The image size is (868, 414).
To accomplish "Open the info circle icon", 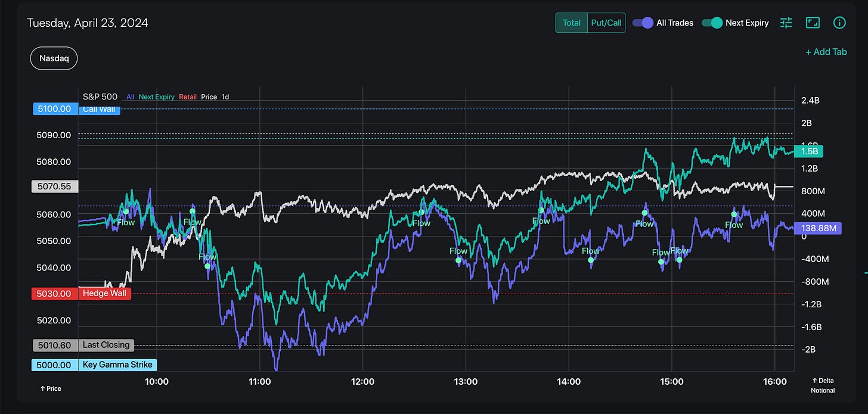I will pos(839,23).
